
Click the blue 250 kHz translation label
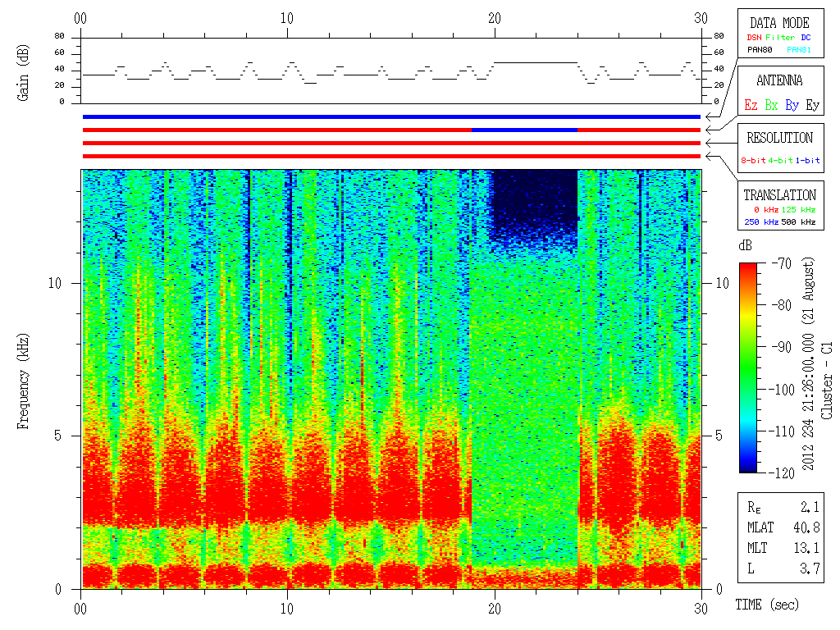[x=761, y=221]
